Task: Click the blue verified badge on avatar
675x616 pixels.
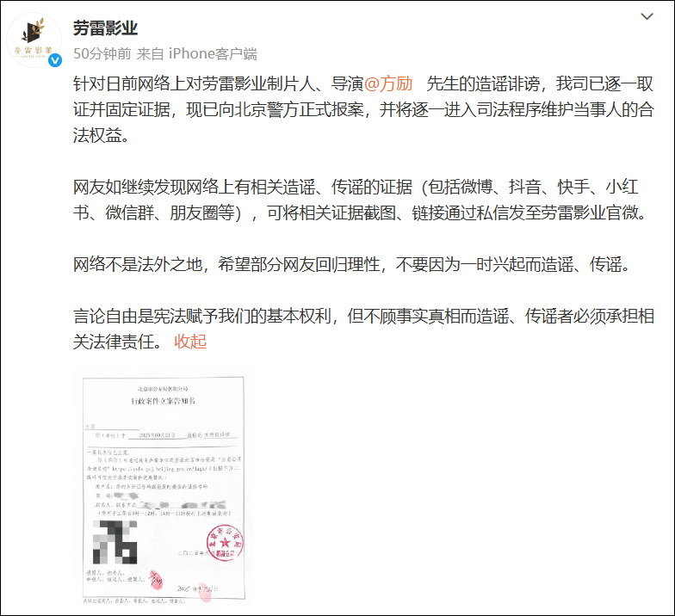Action: click(55, 61)
